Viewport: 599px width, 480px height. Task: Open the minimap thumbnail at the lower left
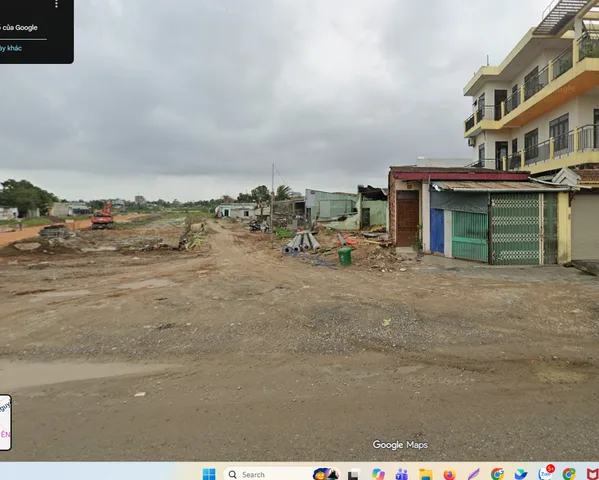pos(5,422)
